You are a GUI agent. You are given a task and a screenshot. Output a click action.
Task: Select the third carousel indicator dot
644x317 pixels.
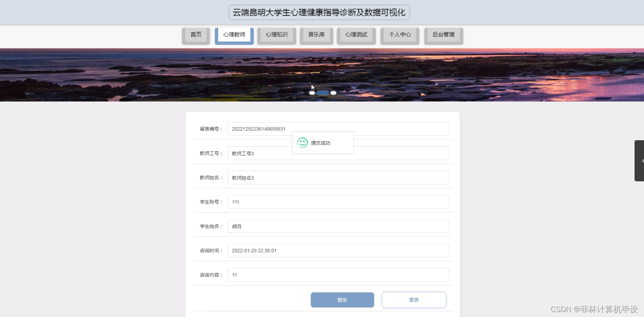(x=333, y=93)
